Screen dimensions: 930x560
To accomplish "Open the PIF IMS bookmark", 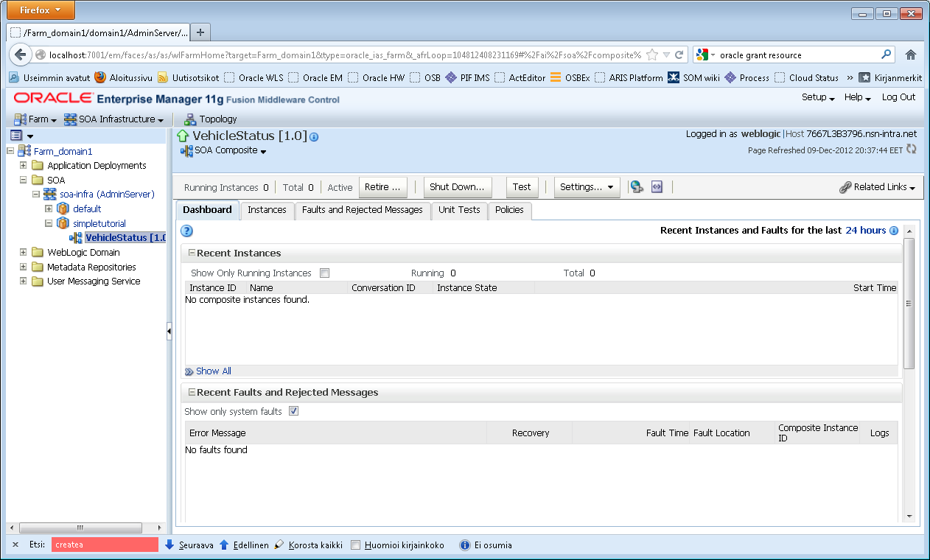I will [467, 77].
